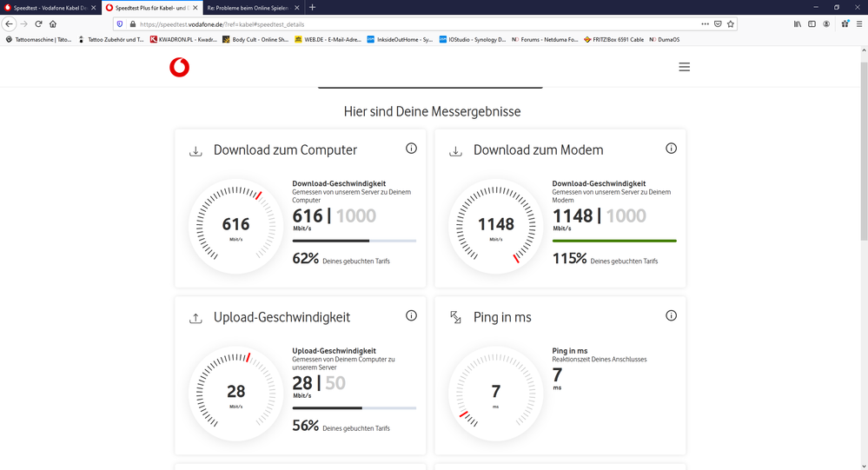Viewport: 868px width, 470px height.
Task: Open a new browser tab
Action: [x=313, y=8]
